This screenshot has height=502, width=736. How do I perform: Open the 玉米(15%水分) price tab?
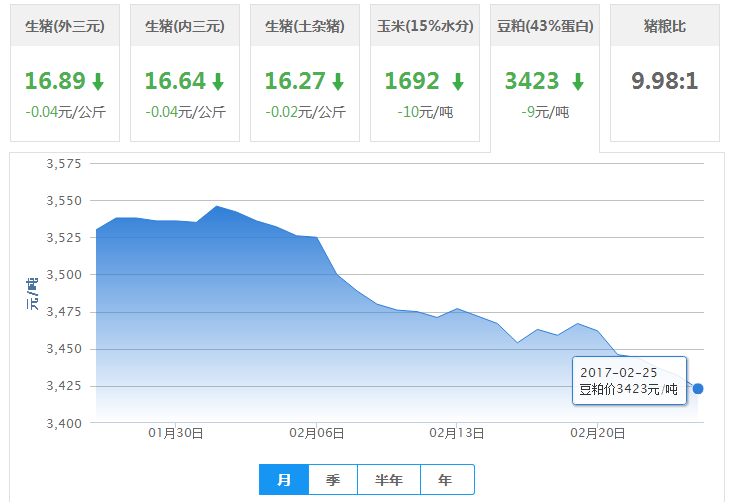point(425,73)
